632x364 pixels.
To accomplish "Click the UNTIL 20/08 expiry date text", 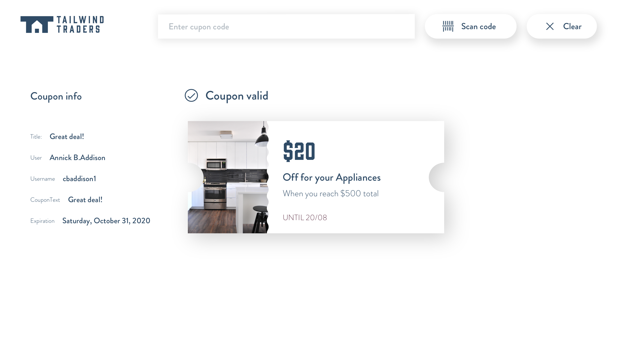I will [x=305, y=217].
